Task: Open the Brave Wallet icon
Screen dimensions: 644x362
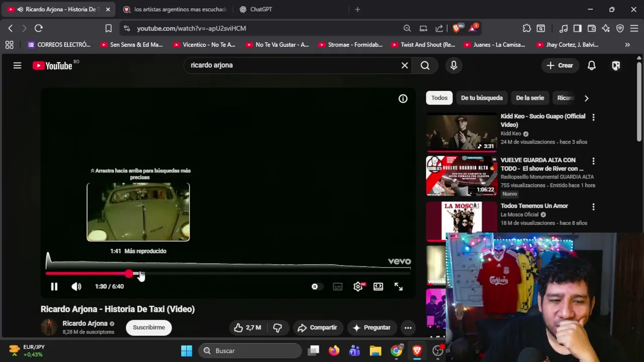Action: 592,29
